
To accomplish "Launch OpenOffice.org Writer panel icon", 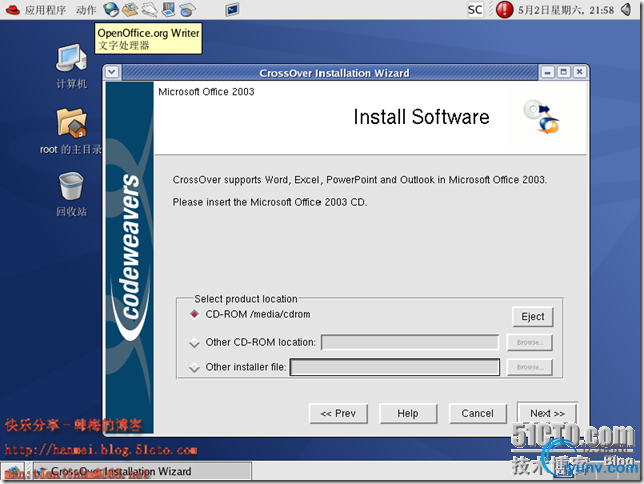I will (x=150, y=9).
